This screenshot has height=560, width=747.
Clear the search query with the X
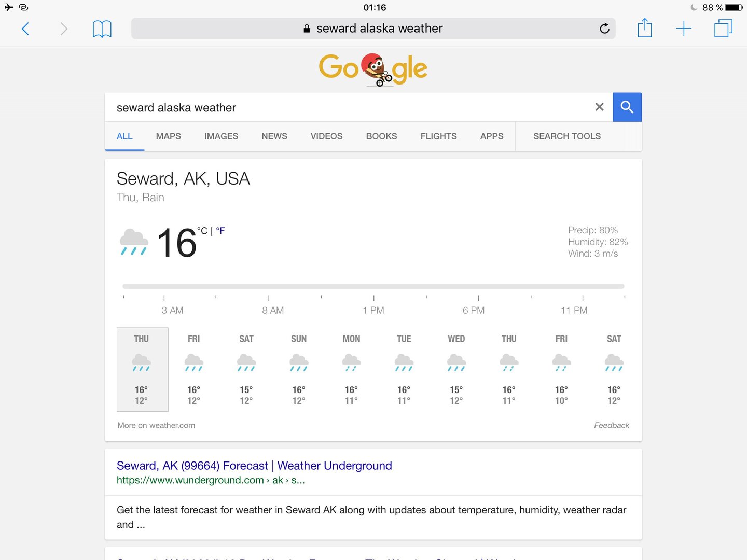[599, 107]
